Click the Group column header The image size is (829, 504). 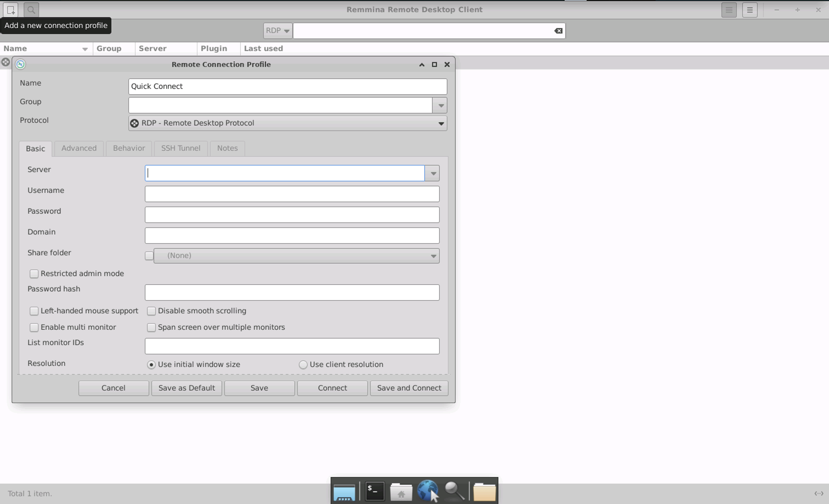pyautogui.click(x=114, y=49)
